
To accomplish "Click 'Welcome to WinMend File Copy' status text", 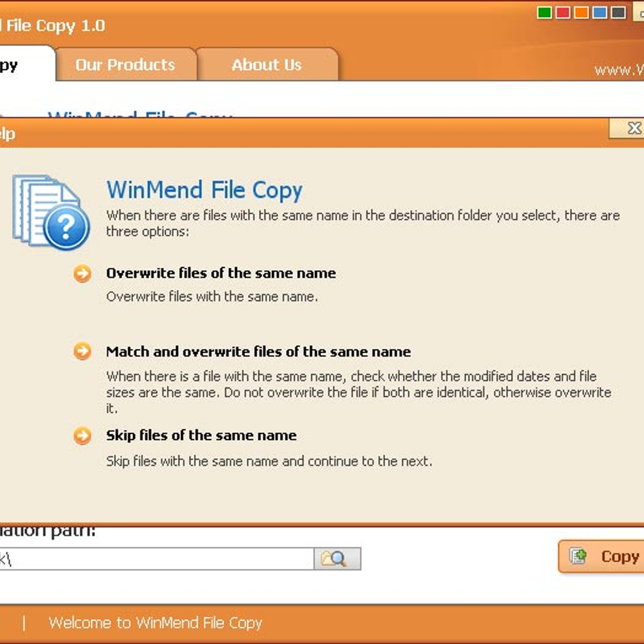I will point(155,623).
